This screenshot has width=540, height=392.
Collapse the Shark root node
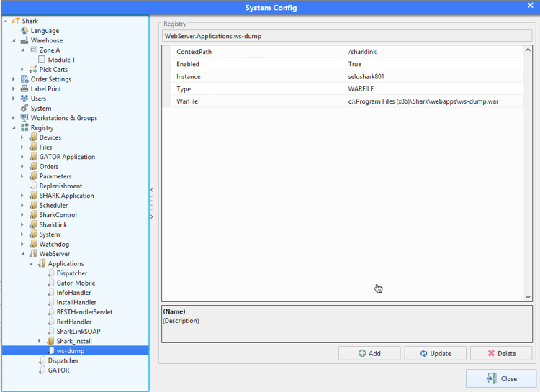[6, 21]
